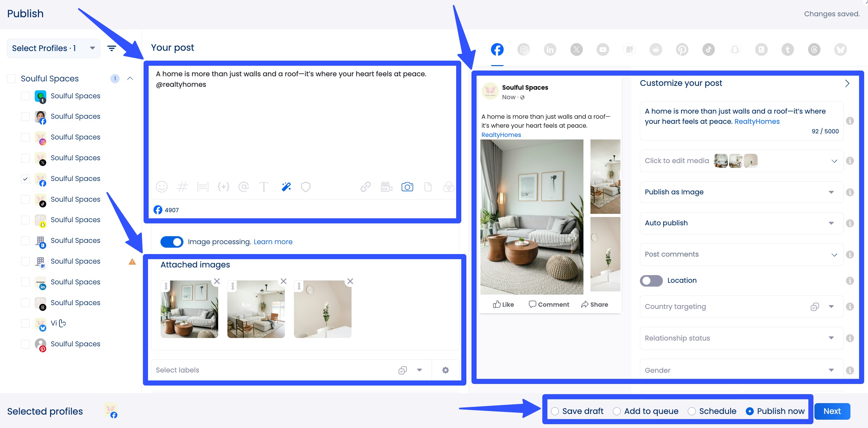868x428 pixels.
Task: Open text formatting with the T icon
Action: (x=264, y=187)
